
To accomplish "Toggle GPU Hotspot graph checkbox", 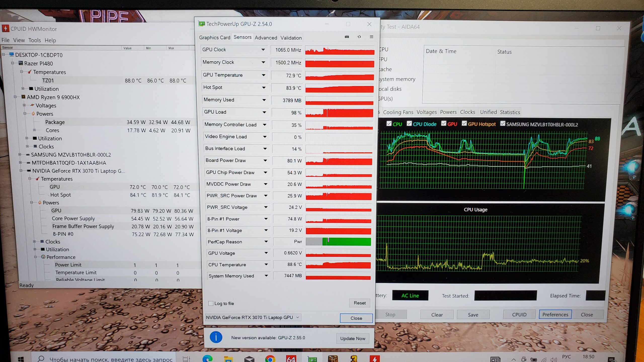I will coord(464,123).
